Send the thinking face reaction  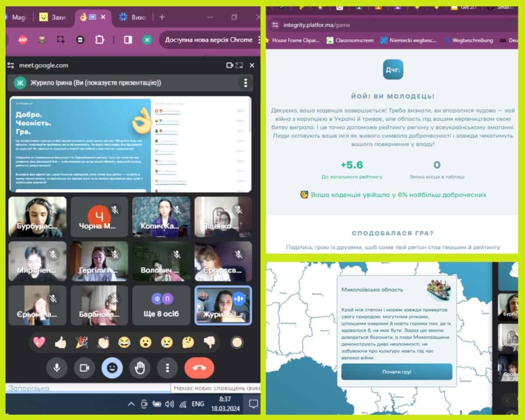tap(188, 342)
